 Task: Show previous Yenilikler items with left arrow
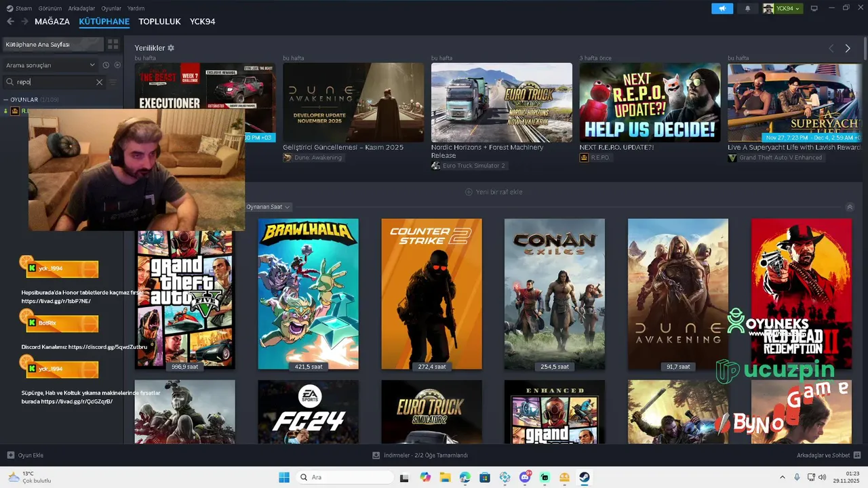point(831,48)
